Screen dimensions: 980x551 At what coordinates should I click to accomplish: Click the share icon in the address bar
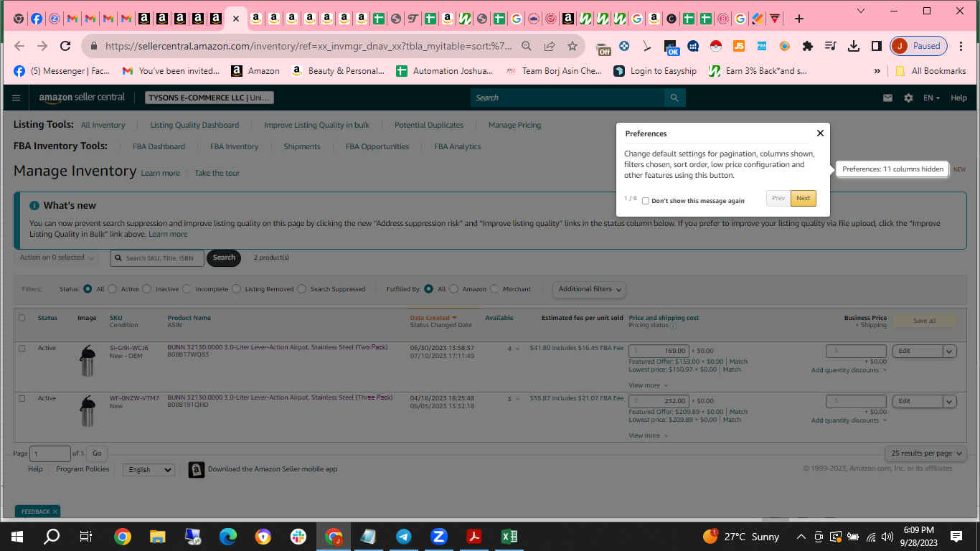pos(550,46)
